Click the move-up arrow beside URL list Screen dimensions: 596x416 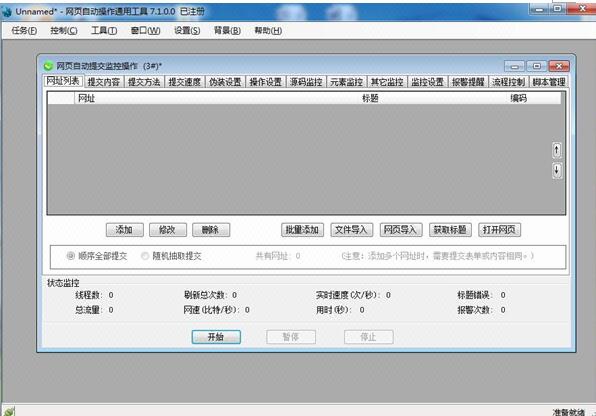click(556, 150)
